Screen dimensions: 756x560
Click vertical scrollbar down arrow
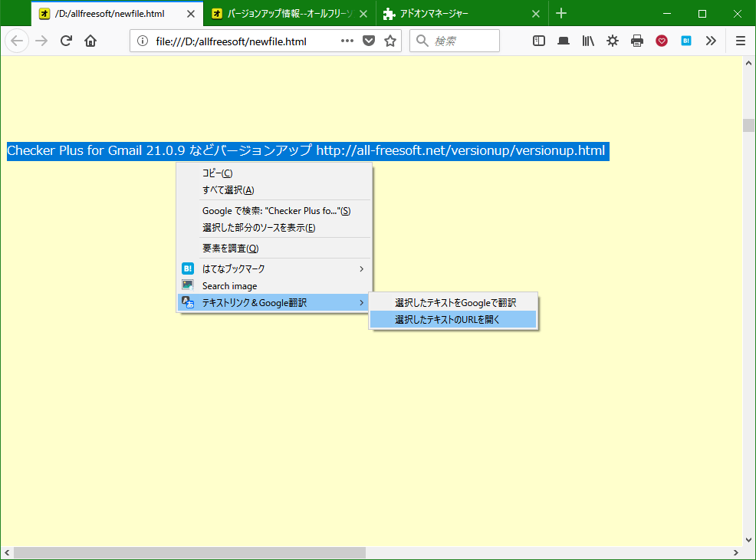point(749,540)
